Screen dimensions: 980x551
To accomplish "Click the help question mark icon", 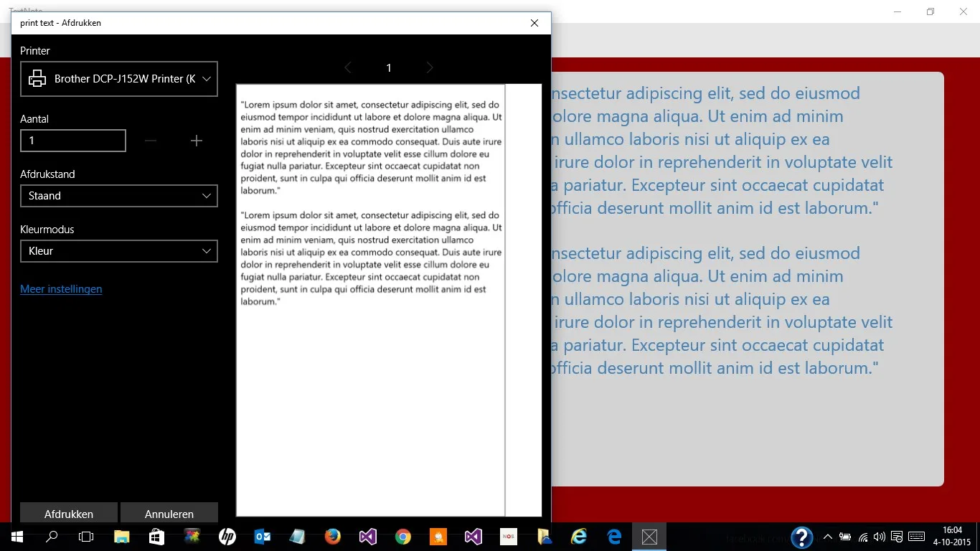I will click(x=801, y=537).
